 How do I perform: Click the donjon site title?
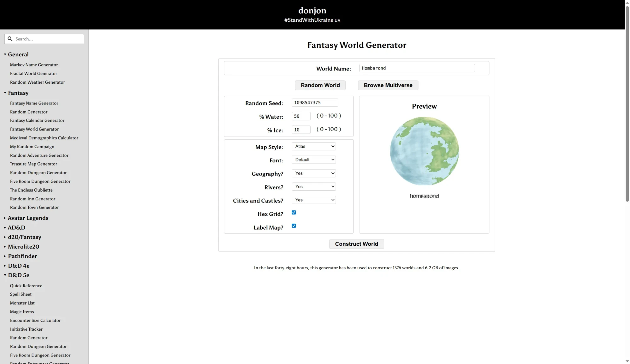click(312, 10)
